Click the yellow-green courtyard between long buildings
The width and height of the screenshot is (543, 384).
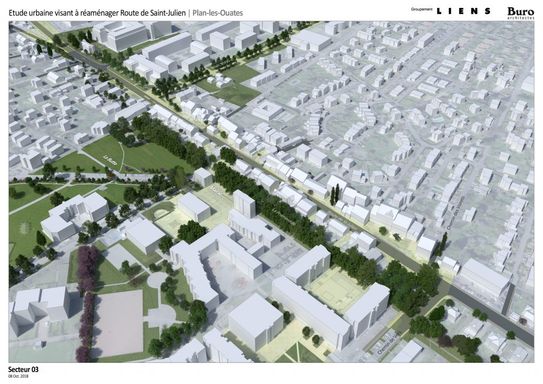[337, 288]
